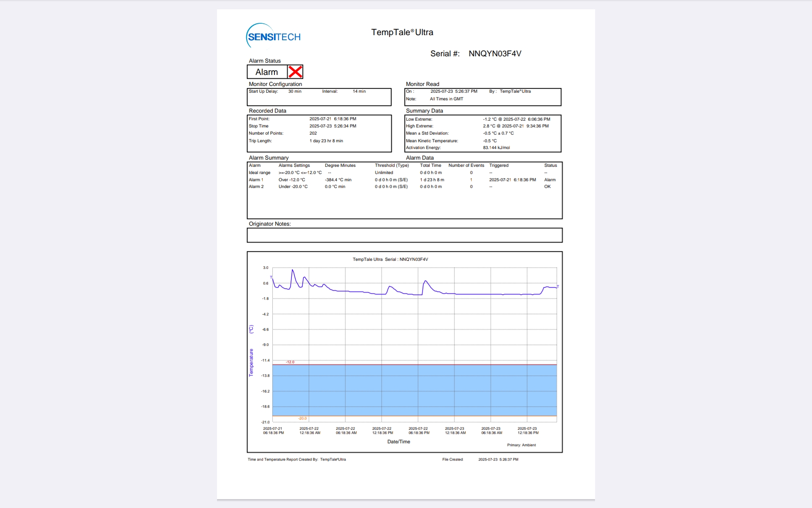Image resolution: width=812 pixels, height=508 pixels.
Task: Click the Ideal range row in the alarm table
Action: tap(259, 173)
